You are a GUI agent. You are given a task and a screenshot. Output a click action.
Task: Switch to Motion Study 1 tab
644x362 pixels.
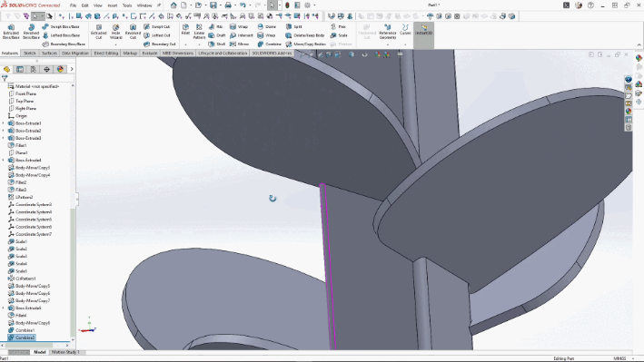click(65, 352)
